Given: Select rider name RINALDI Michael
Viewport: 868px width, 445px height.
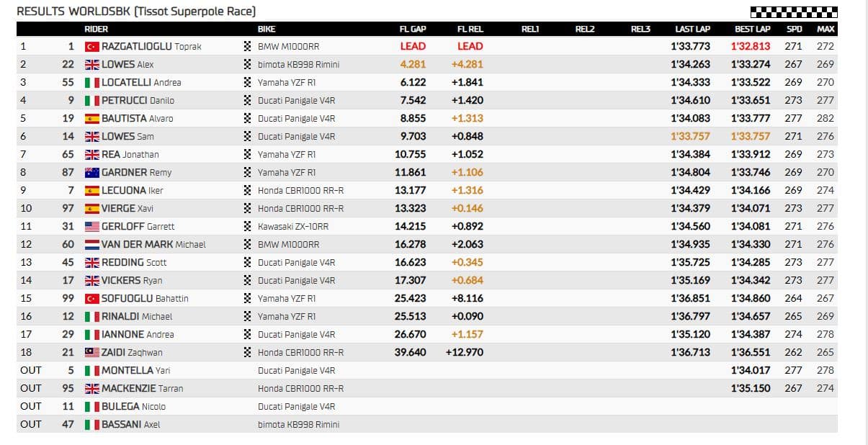Looking at the screenshot, I should coord(137,316).
